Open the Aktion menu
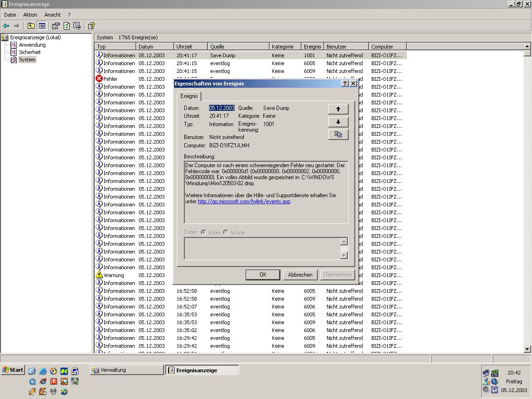The image size is (532, 399). pyautogui.click(x=30, y=15)
